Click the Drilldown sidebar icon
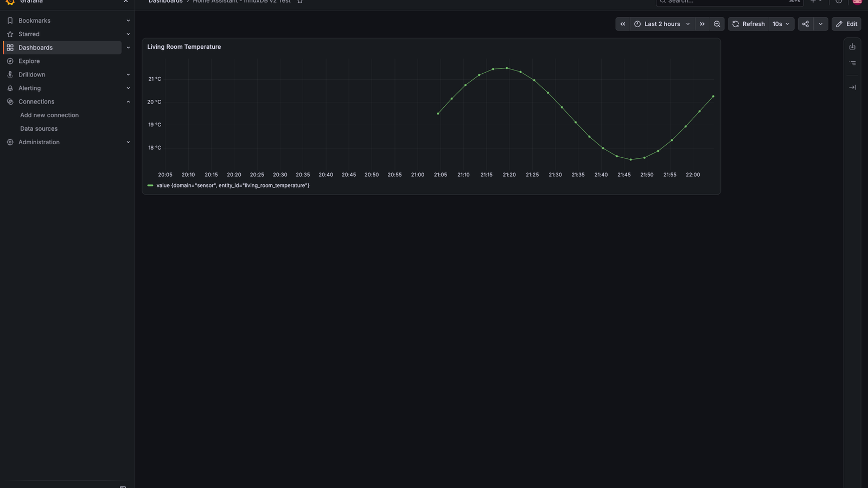 (10, 75)
